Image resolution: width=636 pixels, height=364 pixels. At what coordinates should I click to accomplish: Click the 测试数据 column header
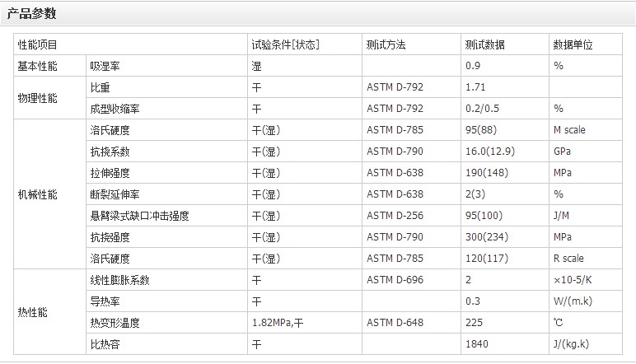pyautogui.click(x=485, y=44)
